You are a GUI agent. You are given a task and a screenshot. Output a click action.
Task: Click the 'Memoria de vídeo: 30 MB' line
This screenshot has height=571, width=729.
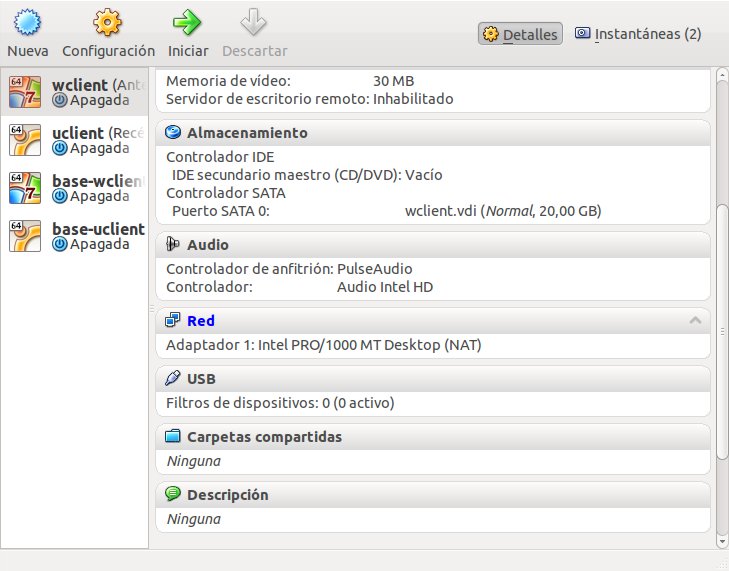(x=290, y=81)
